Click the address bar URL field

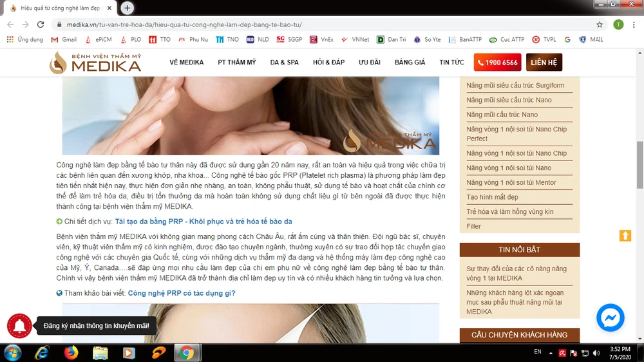coord(322,24)
